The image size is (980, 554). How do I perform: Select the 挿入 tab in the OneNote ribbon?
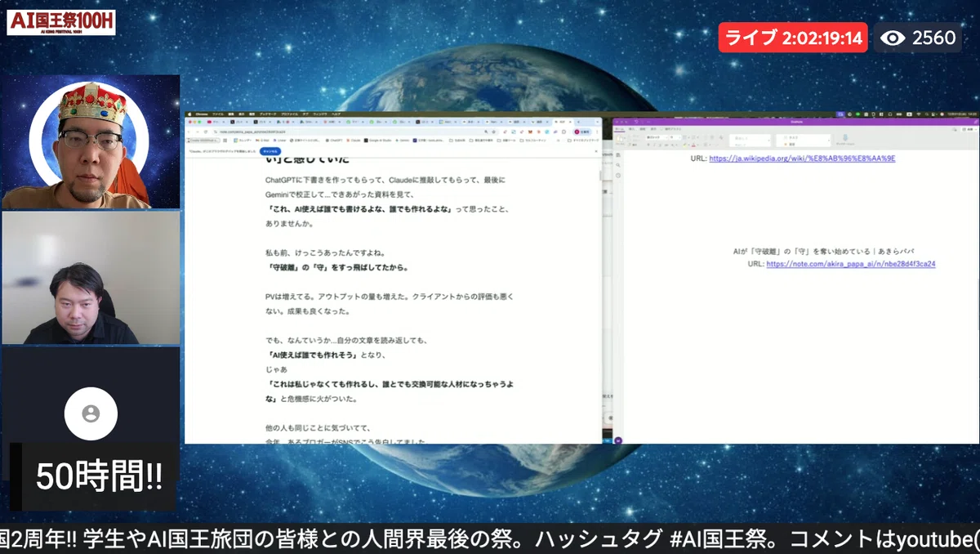point(632,129)
